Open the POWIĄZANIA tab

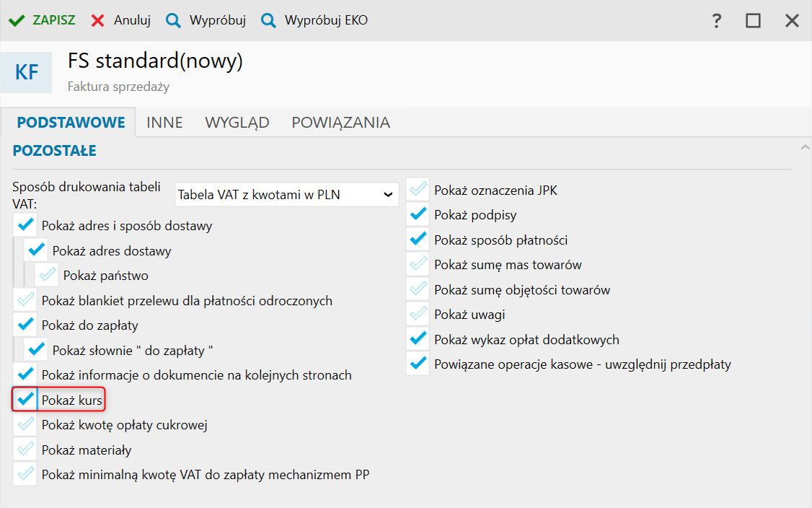click(341, 123)
